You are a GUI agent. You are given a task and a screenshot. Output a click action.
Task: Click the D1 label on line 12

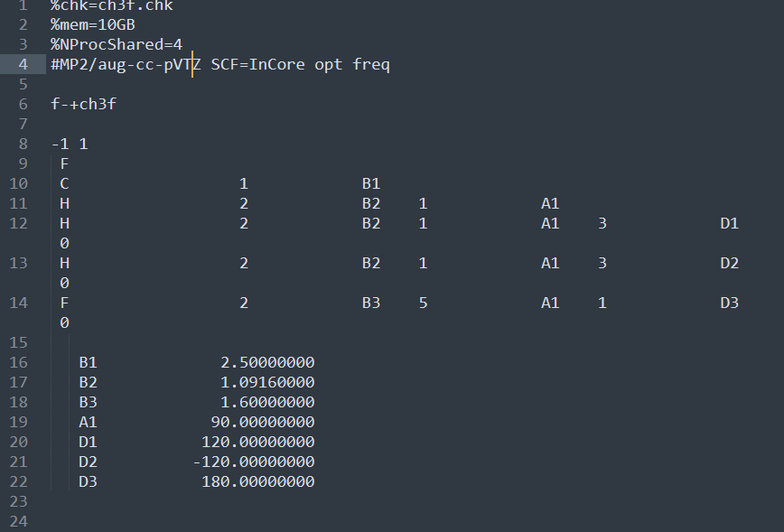pyautogui.click(x=730, y=223)
